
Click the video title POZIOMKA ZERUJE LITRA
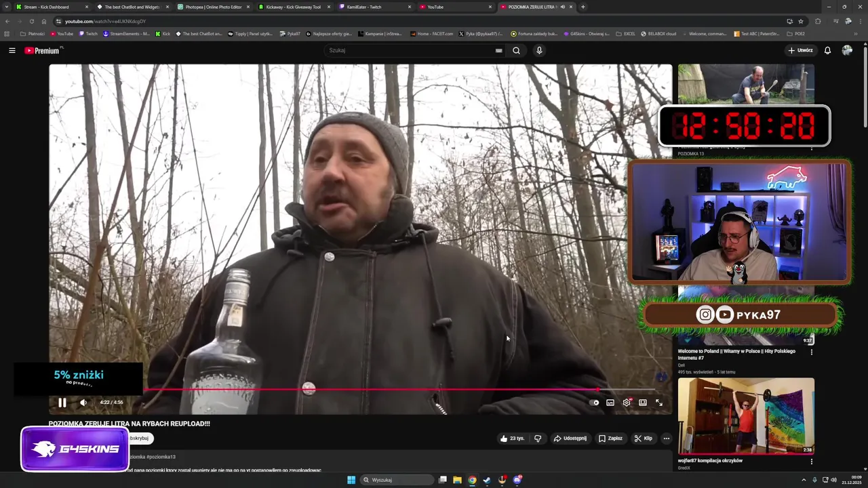point(129,424)
